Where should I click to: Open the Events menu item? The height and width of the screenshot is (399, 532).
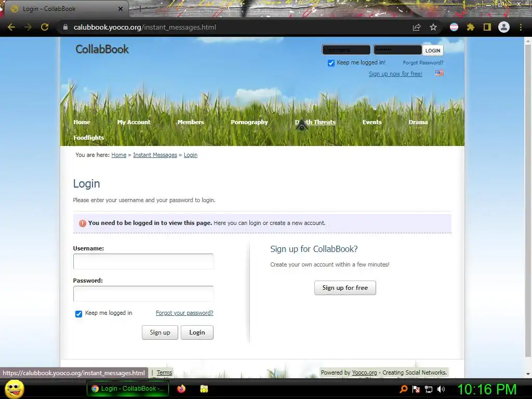pos(372,122)
